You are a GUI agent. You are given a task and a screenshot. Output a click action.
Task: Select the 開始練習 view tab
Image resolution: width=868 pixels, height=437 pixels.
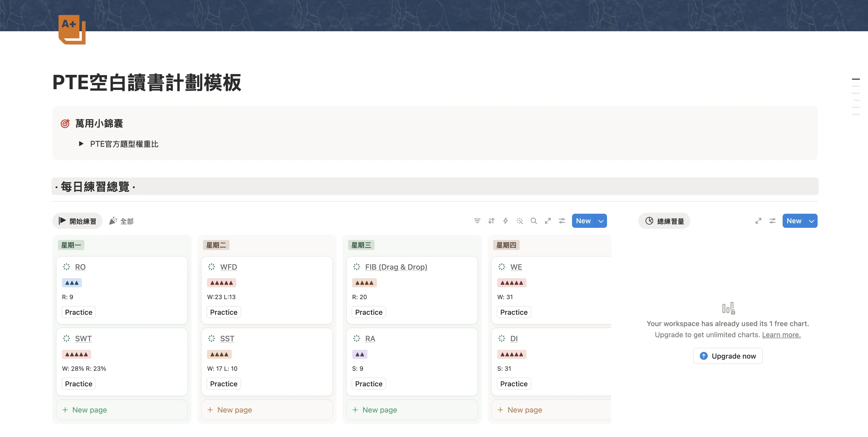(78, 221)
